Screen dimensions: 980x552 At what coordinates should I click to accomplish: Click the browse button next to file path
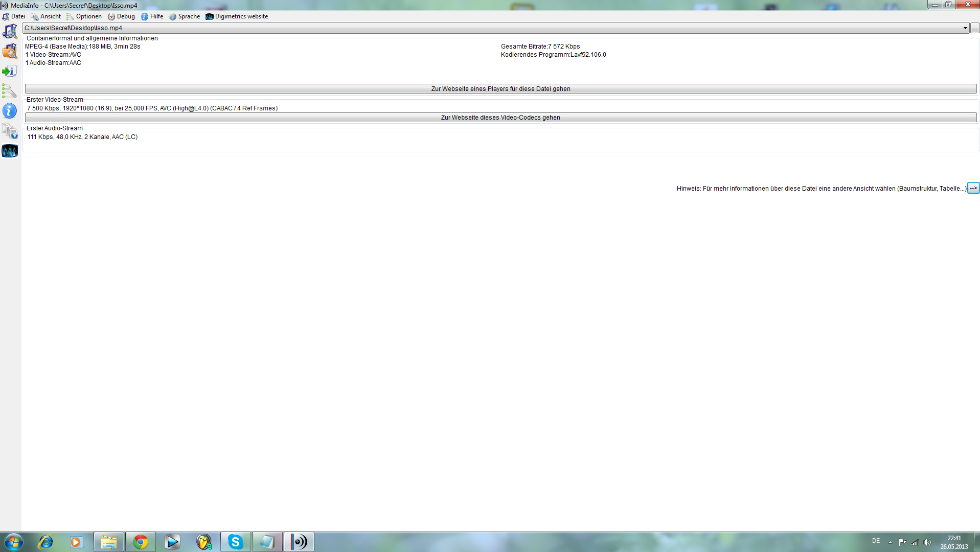[974, 28]
